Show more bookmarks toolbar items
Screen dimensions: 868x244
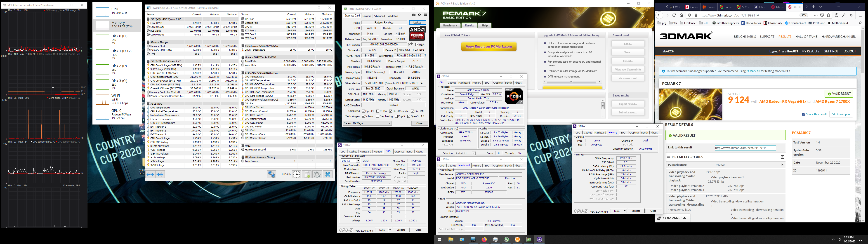[x=860, y=23]
